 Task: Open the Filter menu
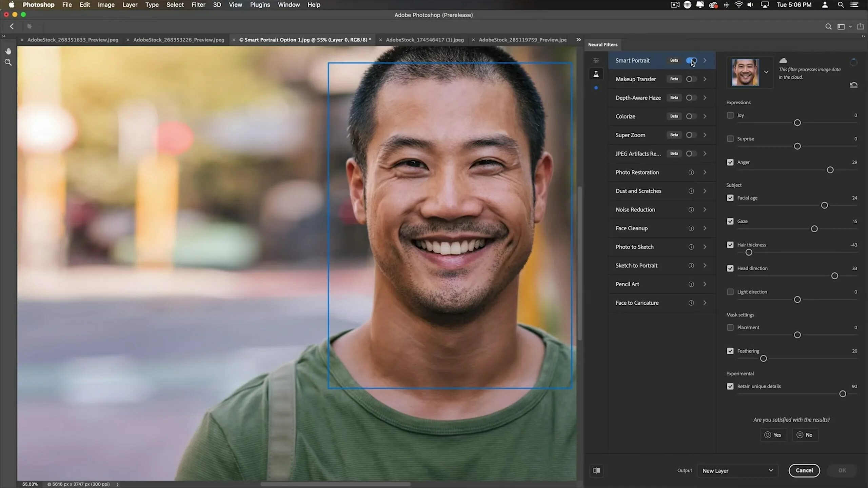(198, 5)
